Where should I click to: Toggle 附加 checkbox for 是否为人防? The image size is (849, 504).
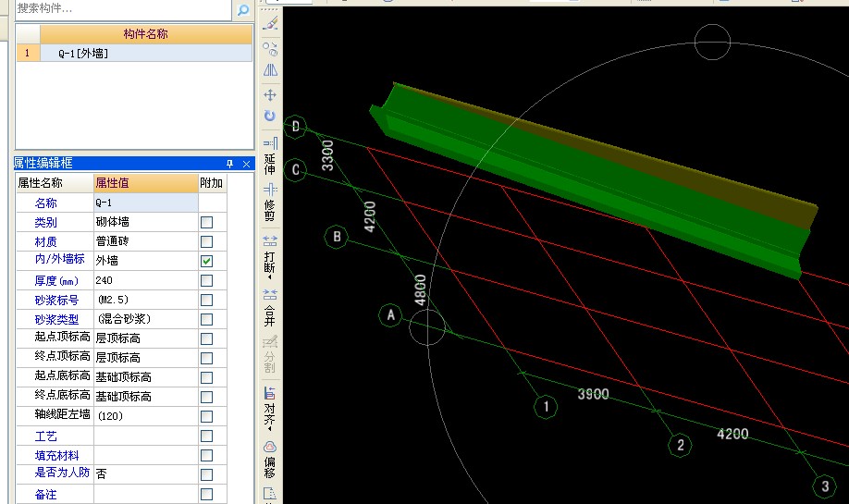click(206, 474)
